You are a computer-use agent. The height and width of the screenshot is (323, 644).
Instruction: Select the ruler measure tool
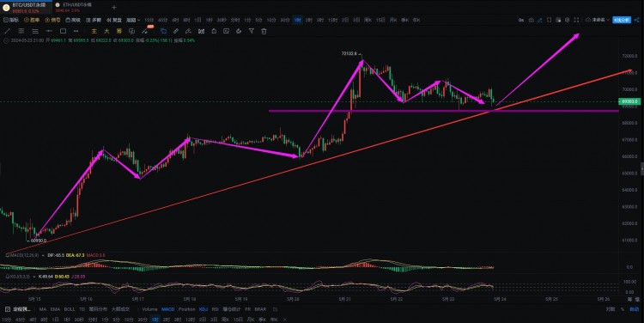(176, 31)
